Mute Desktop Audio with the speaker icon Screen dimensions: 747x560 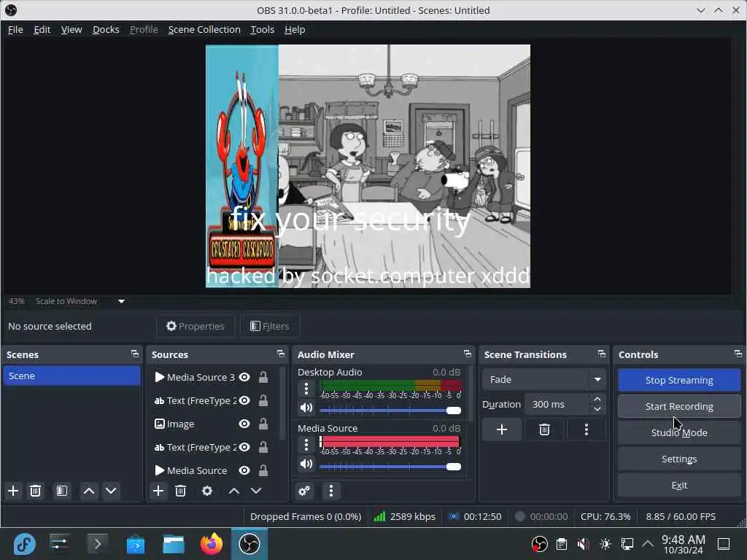[x=306, y=408]
